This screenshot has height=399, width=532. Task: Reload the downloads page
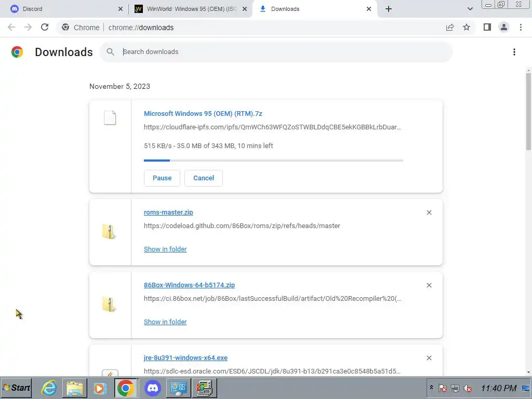tap(45, 27)
